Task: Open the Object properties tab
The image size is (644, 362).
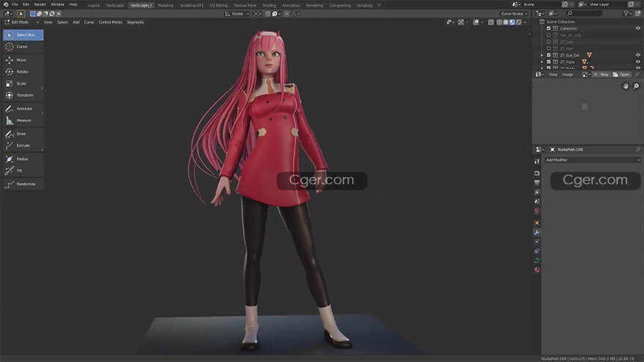Action: click(537, 223)
